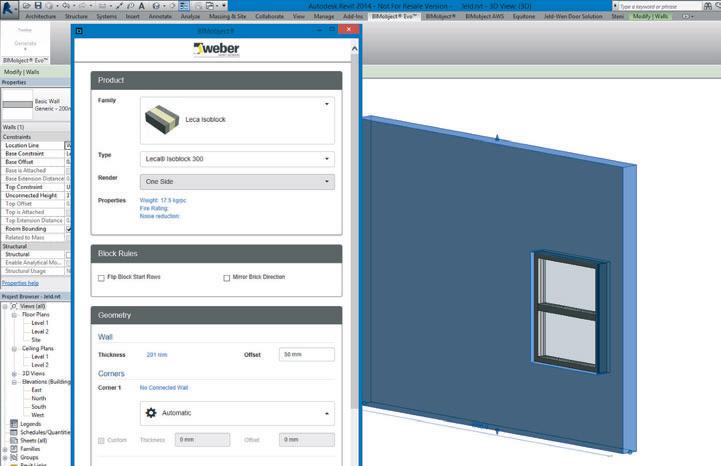The height and width of the screenshot is (466, 721).
Task: Click the binoculars search icon in title bar
Action: coord(708,6)
